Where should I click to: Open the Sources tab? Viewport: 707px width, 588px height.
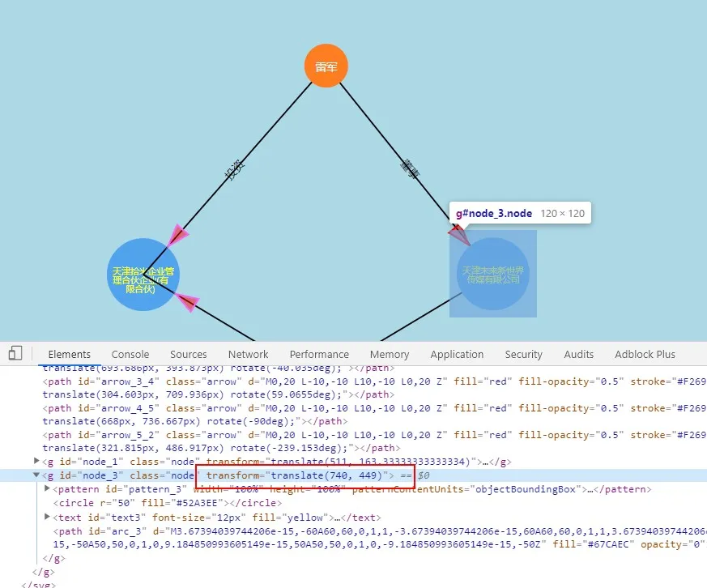(189, 355)
